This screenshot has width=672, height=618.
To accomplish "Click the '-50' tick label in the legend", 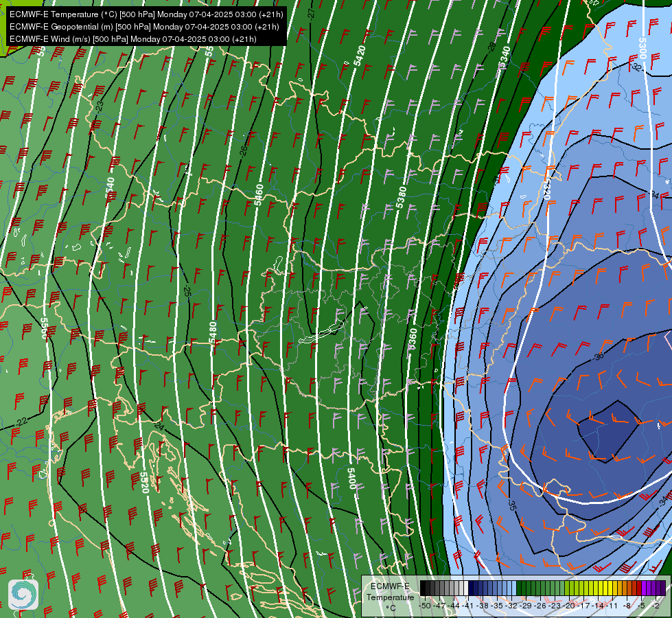I will [x=425, y=606].
